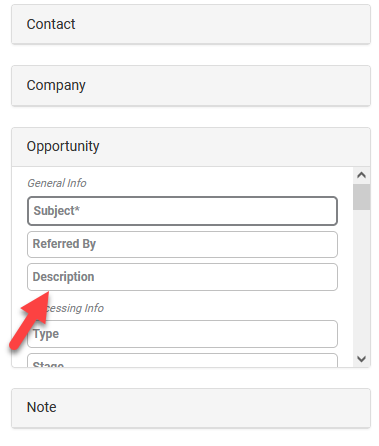379x446 pixels.
Task: Click the scrollbar track below the thumb
Action: point(361,280)
